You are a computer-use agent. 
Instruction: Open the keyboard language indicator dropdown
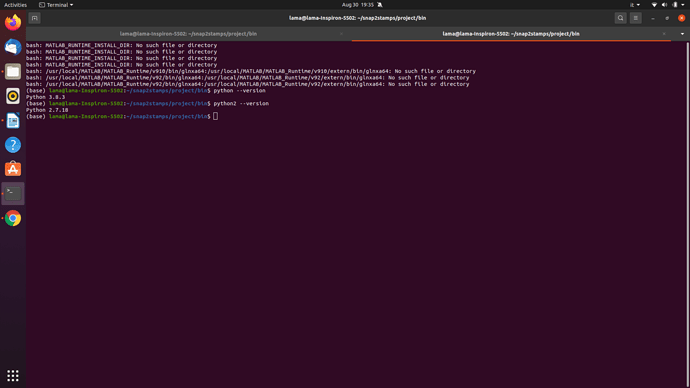point(635,5)
